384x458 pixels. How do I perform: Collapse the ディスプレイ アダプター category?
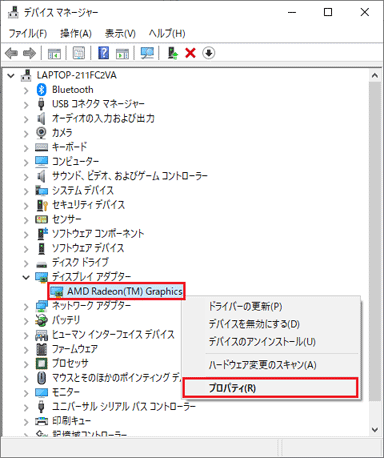(x=26, y=277)
